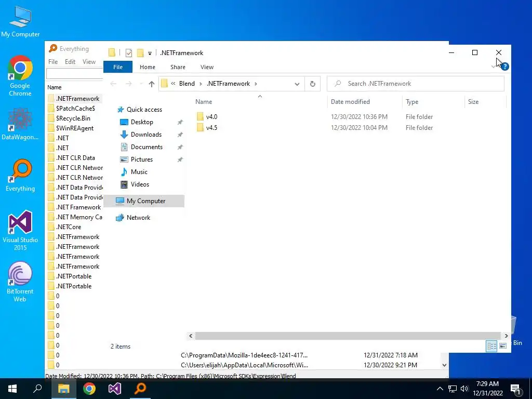
Task: Sort by Size column header
Action: click(473, 102)
